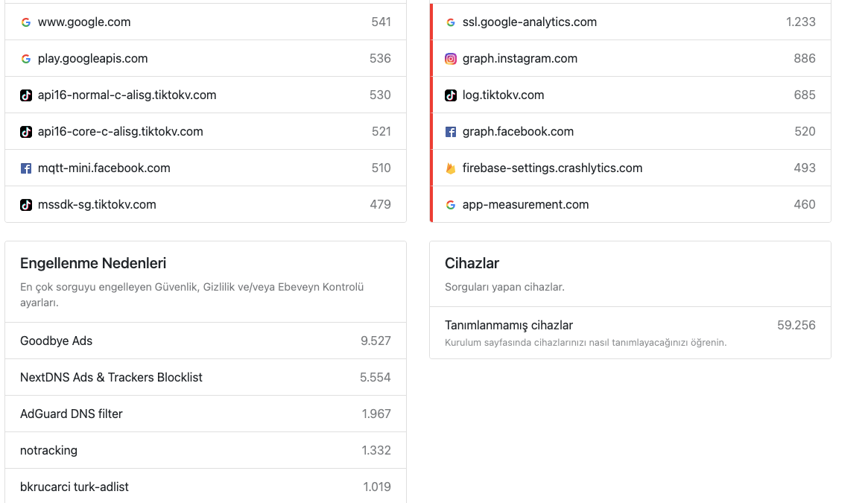Select the www.google.com domain name

[x=84, y=22]
